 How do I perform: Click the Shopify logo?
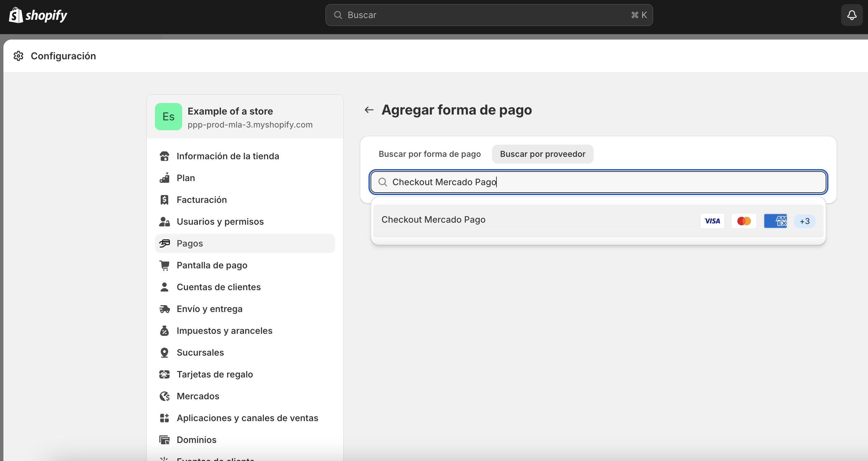pyautogui.click(x=38, y=15)
